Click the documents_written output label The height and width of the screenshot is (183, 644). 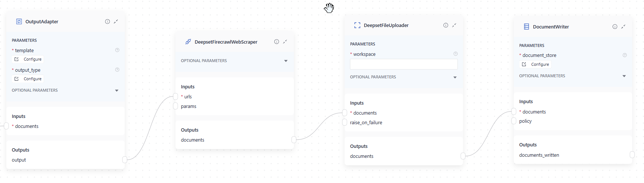[539, 155]
